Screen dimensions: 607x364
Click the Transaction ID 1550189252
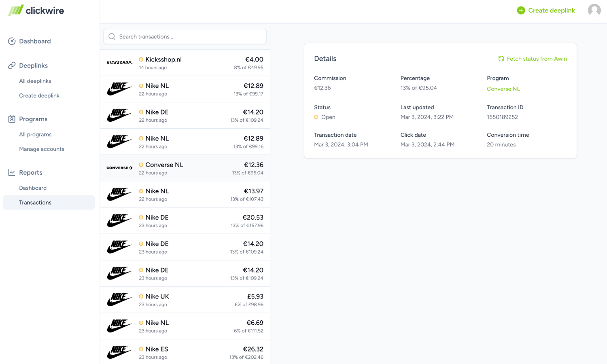pos(502,117)
